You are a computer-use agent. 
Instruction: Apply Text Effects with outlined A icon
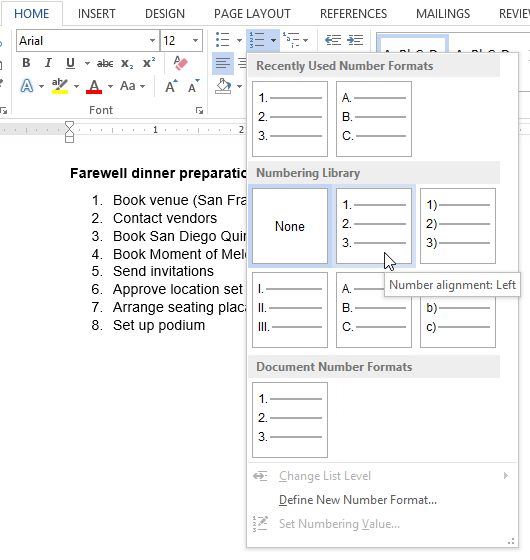pos(27,86)
